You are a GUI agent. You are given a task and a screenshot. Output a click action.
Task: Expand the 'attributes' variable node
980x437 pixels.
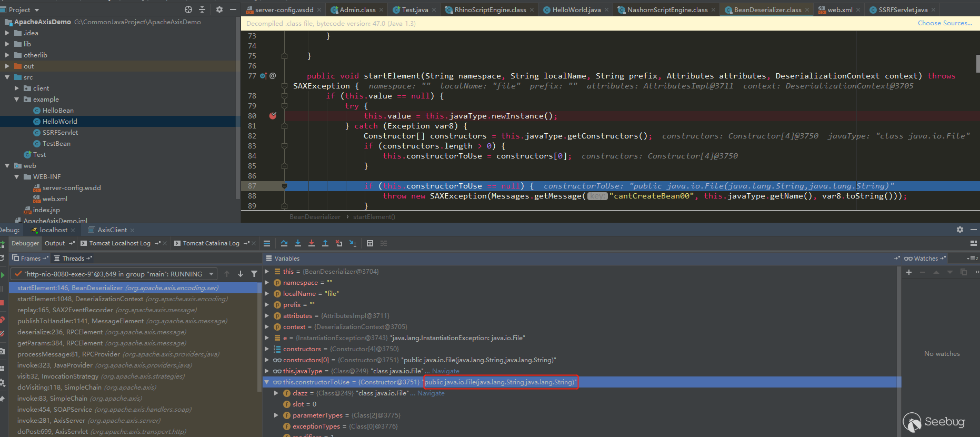tap(267, 316)
